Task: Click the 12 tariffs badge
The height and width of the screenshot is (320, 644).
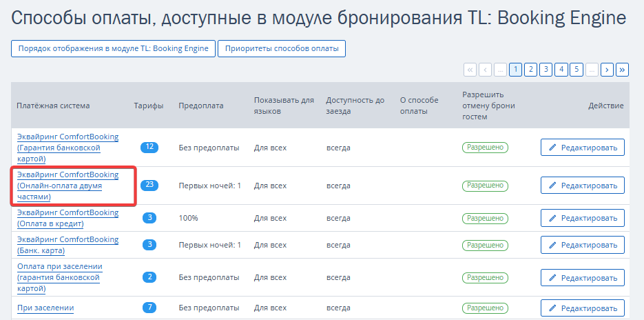Action: 149,148
